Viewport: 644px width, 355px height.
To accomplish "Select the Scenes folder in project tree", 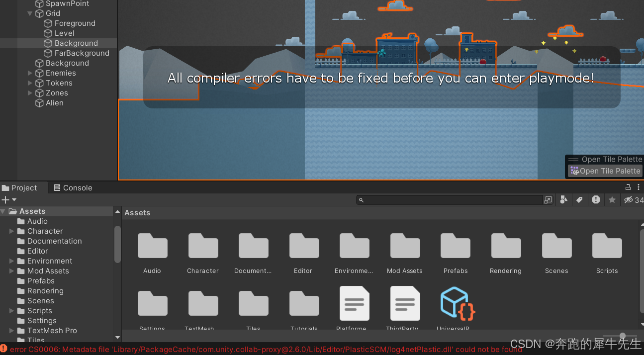I will pos(40,301).
